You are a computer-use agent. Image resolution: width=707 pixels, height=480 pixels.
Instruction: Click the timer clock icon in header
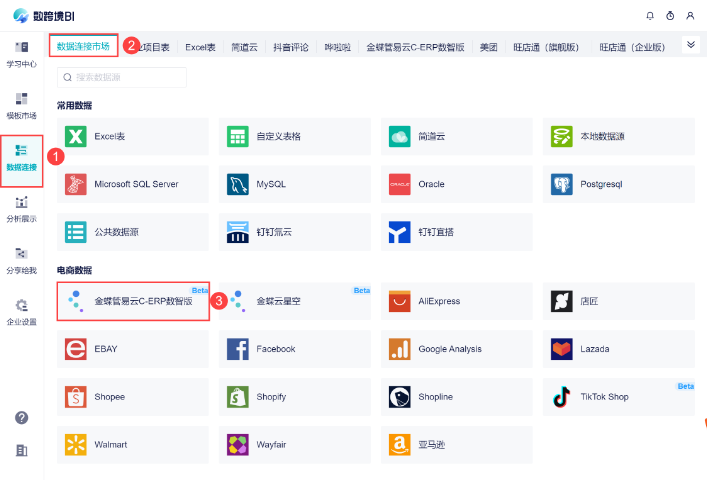click(x=670, y=16)
